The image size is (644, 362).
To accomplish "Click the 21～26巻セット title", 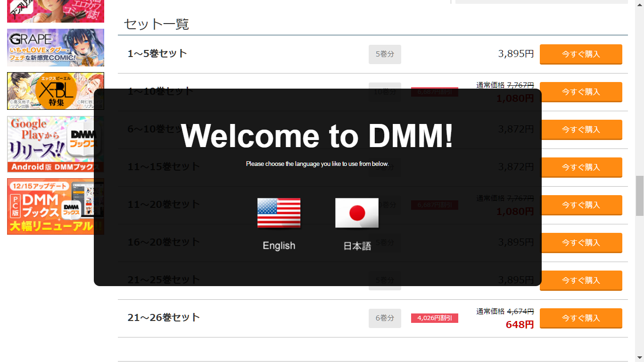I will click(x=164, y=317).
